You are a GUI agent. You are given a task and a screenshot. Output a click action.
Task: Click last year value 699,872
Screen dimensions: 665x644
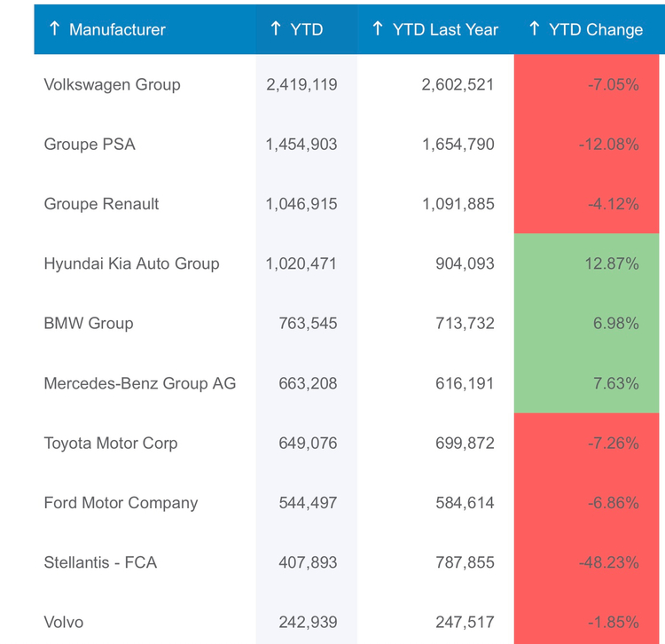(465, 444)
